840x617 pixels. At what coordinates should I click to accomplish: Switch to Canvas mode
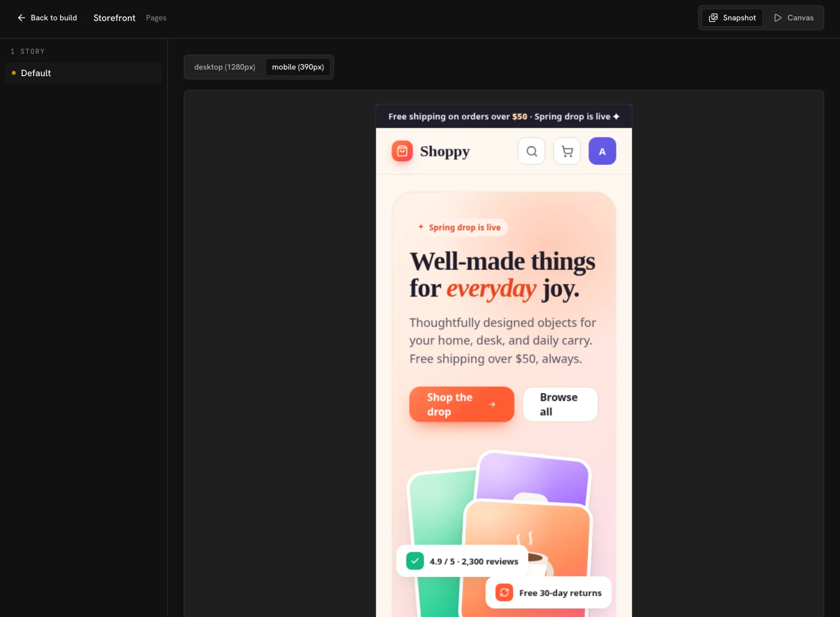tap(793, 18)
